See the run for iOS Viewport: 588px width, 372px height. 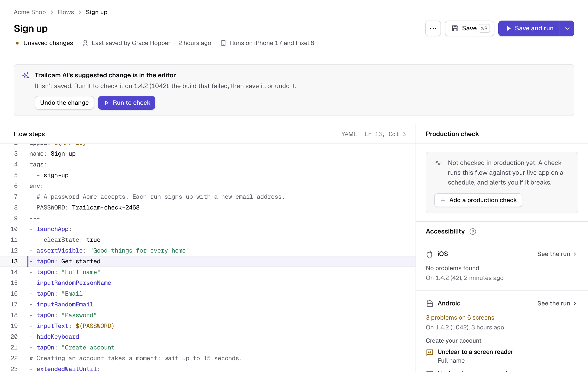click(557, 254)
